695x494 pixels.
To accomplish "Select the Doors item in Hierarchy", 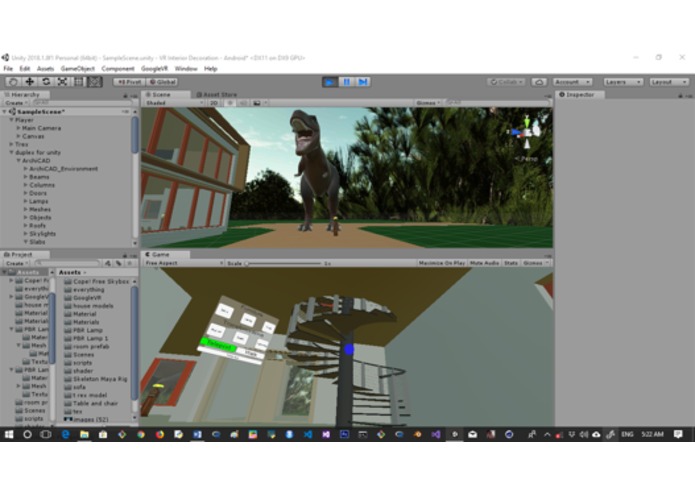I will tap(38, 193).
